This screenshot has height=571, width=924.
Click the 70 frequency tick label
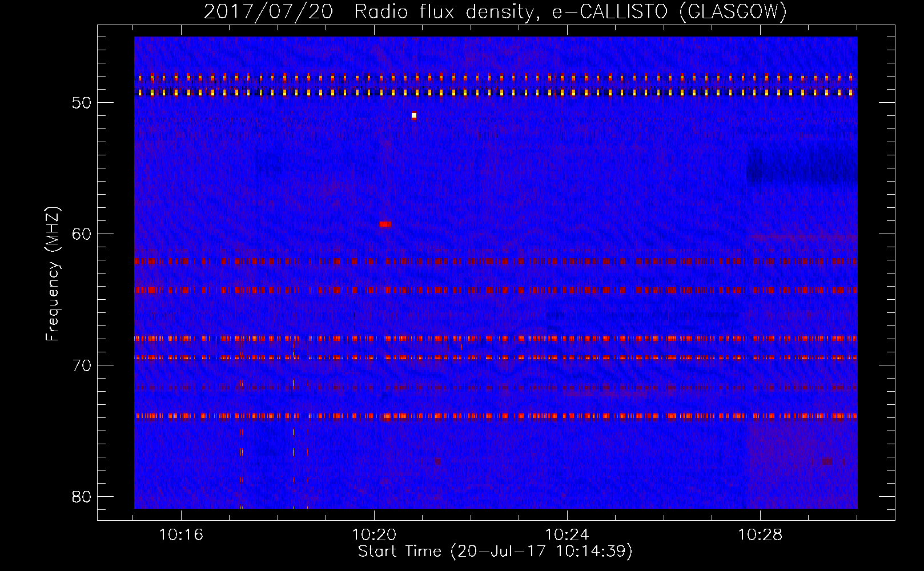pos(82,365)
